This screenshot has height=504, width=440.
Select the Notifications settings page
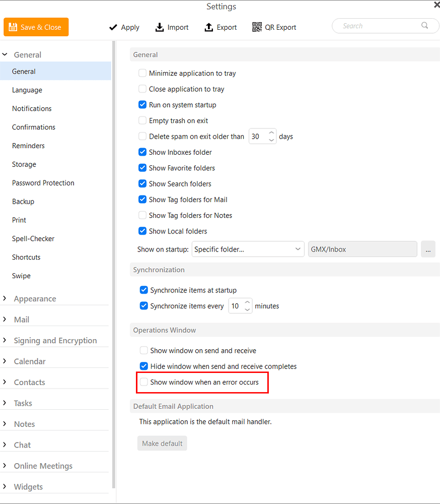point(32,108)
